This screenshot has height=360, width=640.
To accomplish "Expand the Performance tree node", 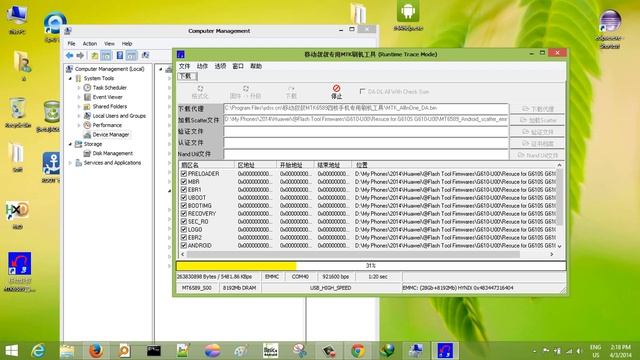I will point(79,125).
